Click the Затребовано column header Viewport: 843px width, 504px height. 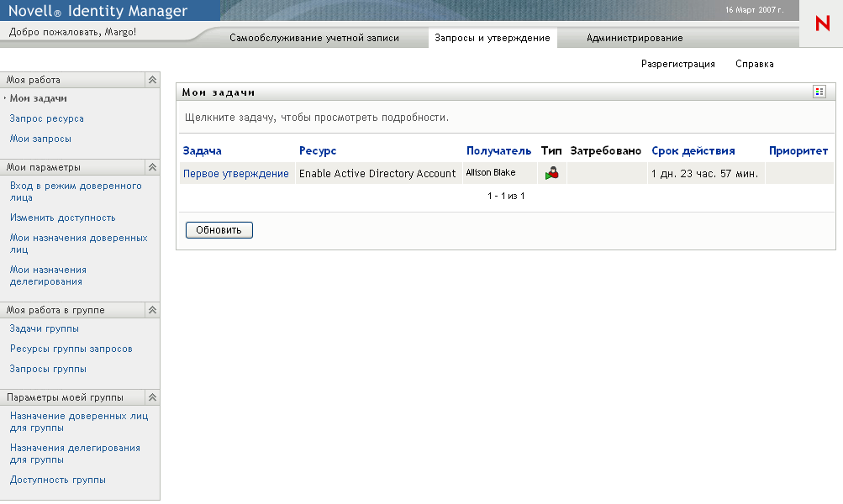click(x=605, y=151)
